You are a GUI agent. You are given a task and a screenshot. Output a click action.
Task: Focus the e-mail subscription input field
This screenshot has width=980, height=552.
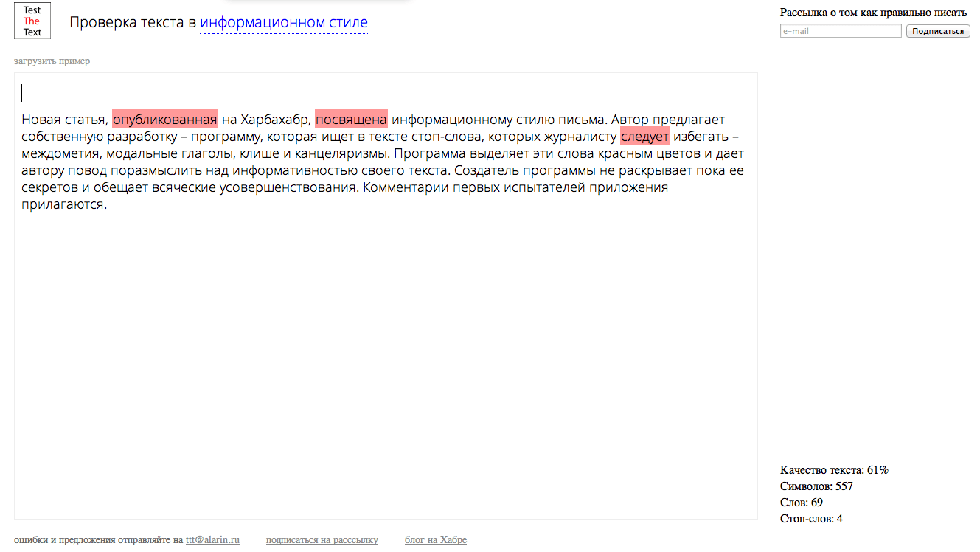click(x=840, y=31)
